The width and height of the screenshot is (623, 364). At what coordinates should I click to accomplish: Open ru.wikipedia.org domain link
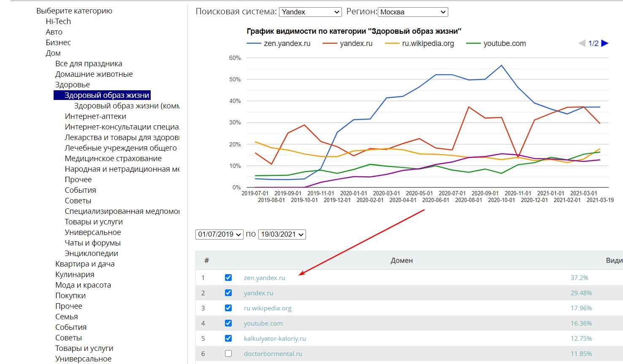tap(268, 308)
